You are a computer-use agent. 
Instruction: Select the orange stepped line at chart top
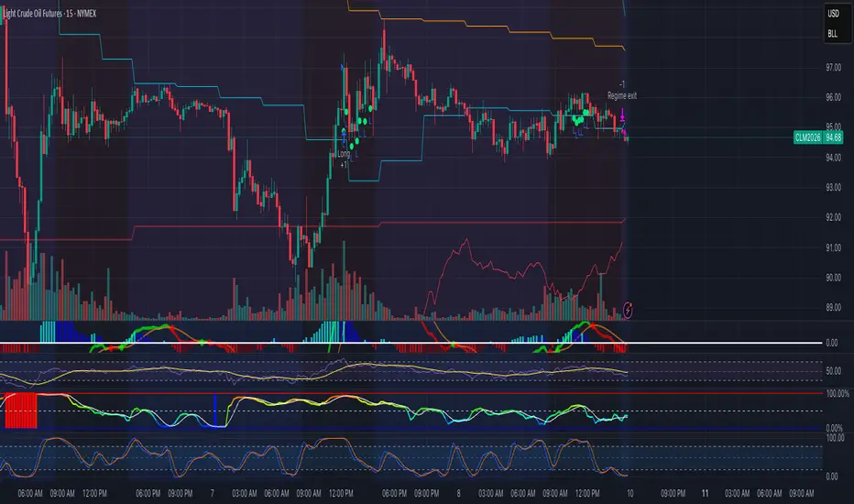coord(487,25)
